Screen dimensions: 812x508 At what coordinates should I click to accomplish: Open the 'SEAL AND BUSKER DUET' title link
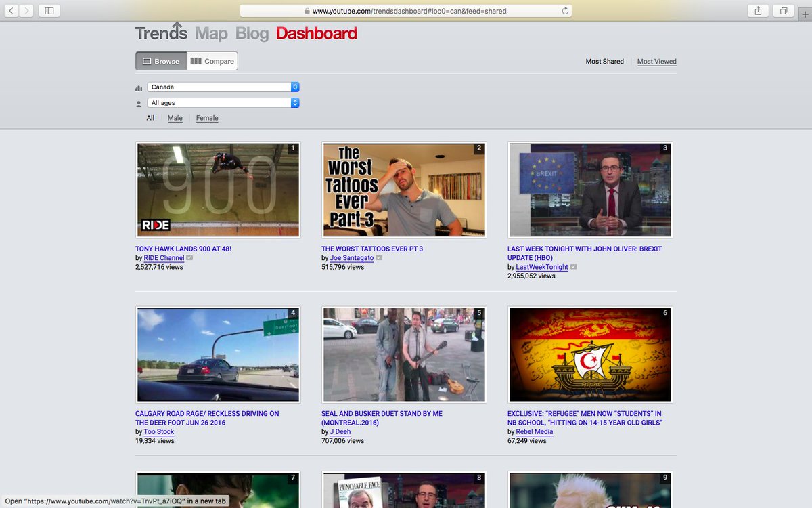[x=382, y=418]
